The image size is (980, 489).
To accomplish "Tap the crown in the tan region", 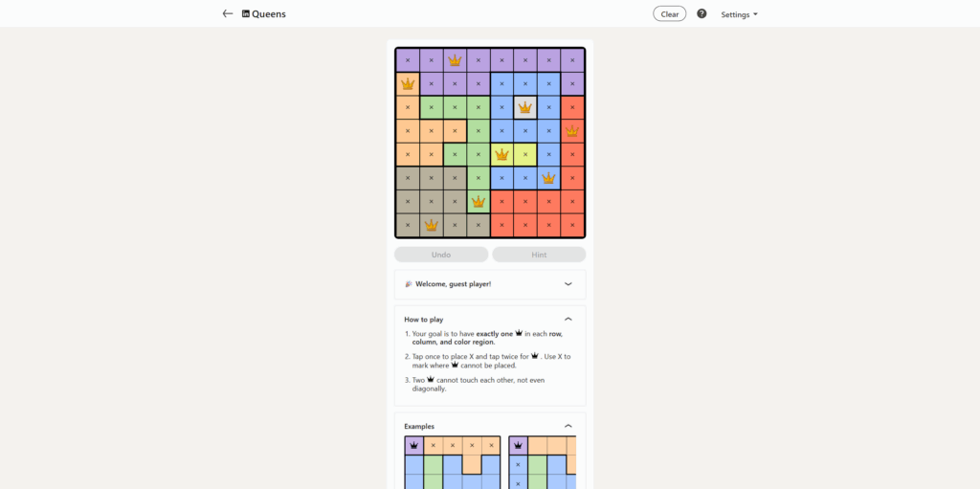I will click(x=432, y=225).
